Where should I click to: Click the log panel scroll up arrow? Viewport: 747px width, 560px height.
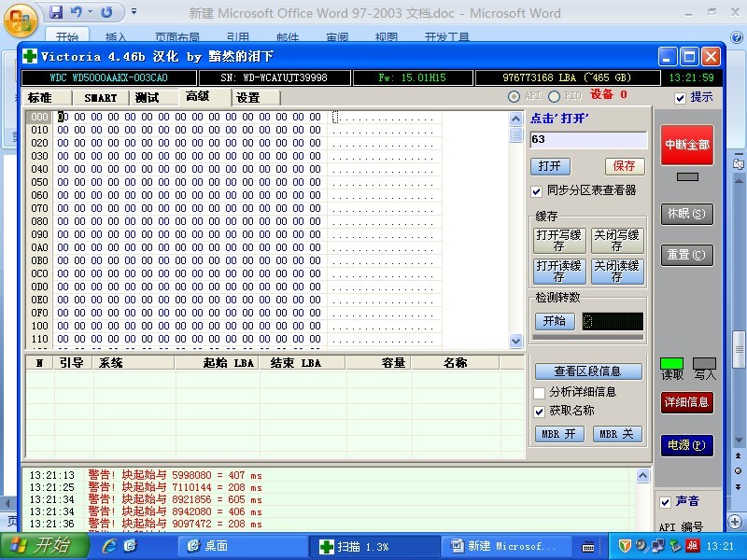coord(642,475)
